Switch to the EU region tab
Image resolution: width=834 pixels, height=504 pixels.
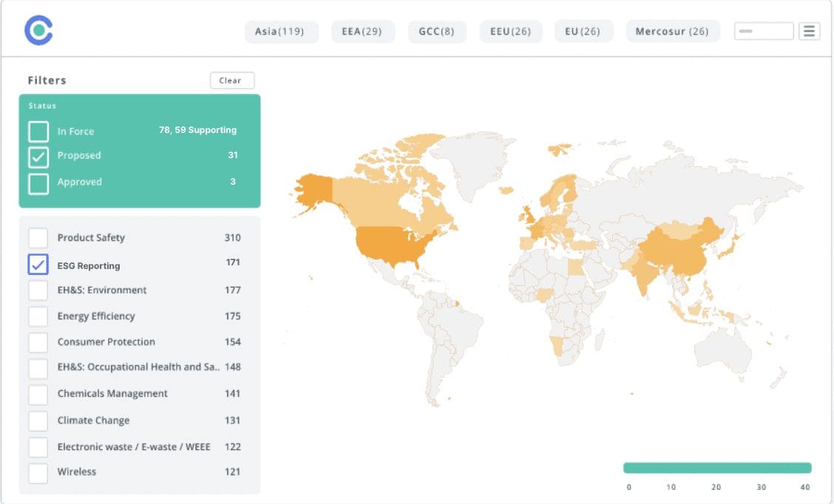pyautogui.click(x=584, y=30)
